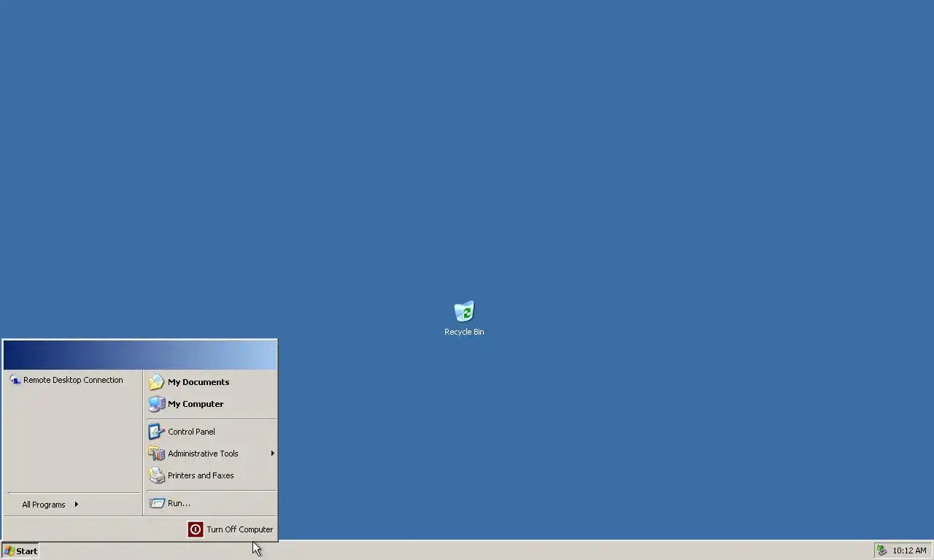This screenshot has width=934, height=560.
Task: Open the My Documents menu entry
Action: pyautogui.click(x=211, y=382)
